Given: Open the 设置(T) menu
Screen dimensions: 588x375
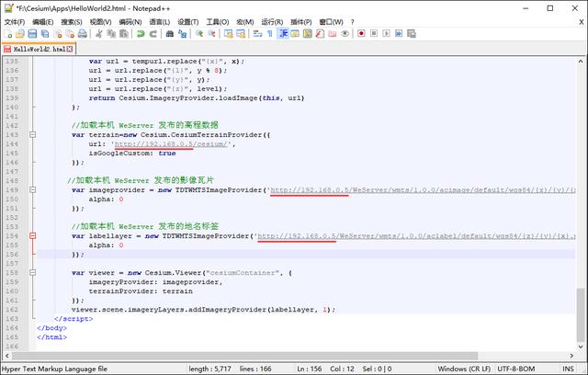Looking at the screenshot, I should (x=187, y=22).
